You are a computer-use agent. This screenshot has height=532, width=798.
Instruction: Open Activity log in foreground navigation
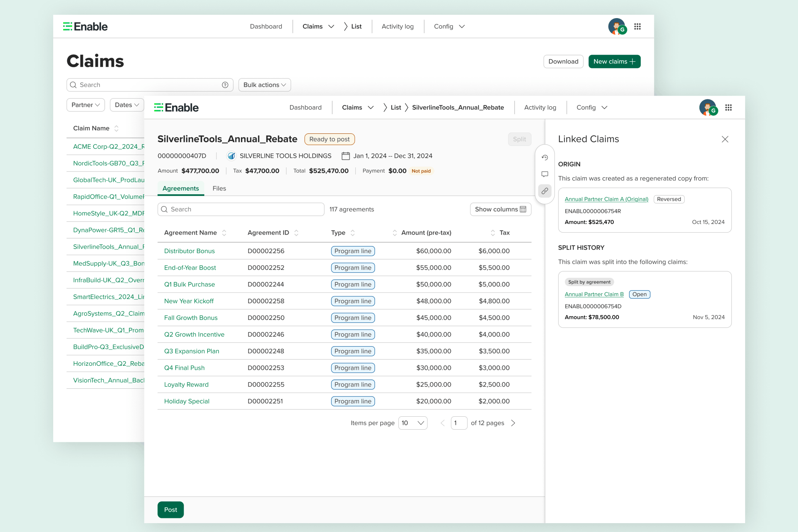coord(540,108)
